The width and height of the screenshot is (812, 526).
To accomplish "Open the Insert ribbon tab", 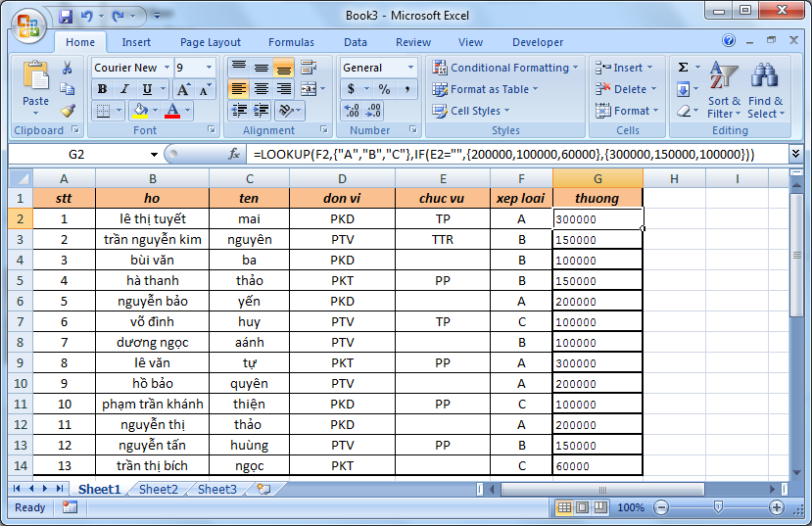I will click(136, 42).
